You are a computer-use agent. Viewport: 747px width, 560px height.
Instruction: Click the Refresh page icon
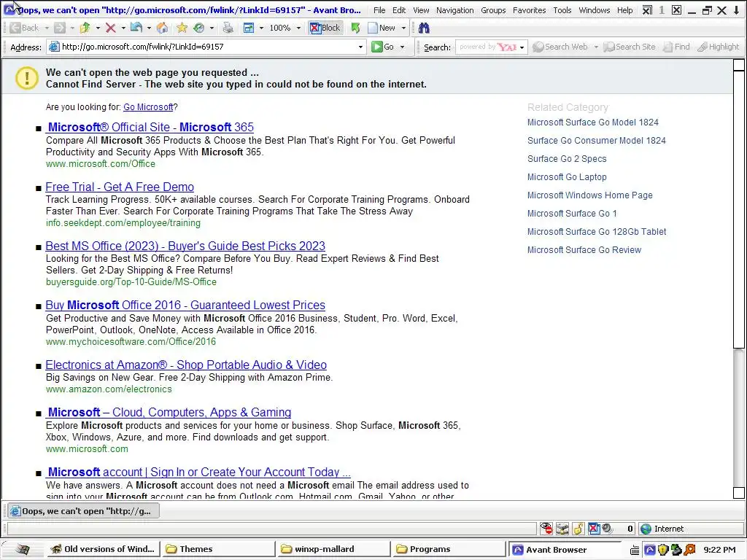coord(136,28)
